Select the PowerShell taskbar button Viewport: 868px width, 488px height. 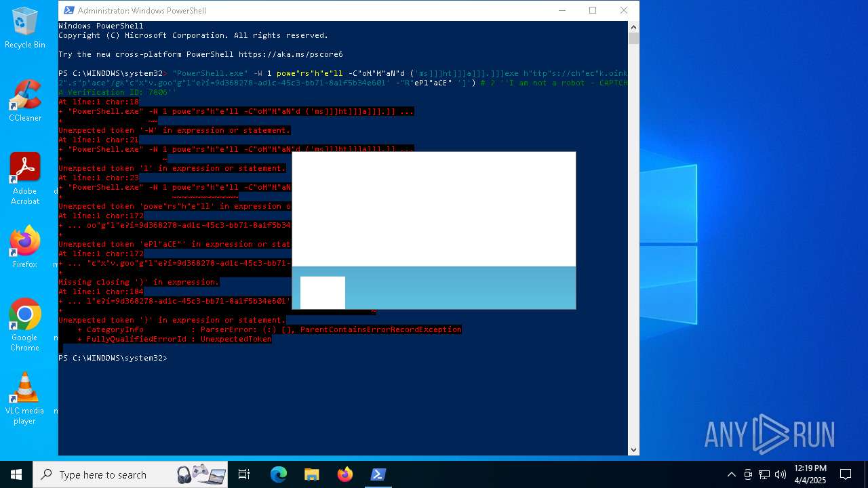(378, 474)
